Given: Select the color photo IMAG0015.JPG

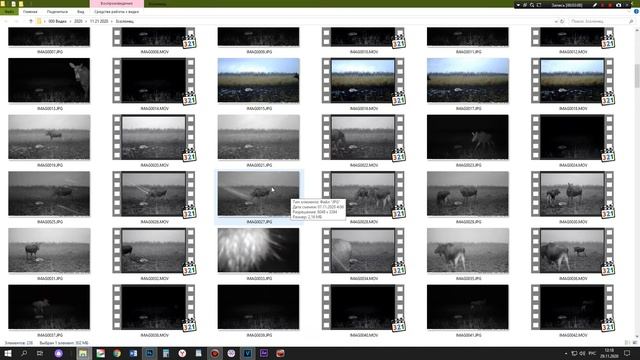Looking at the screenshot, I should point(258,80).
